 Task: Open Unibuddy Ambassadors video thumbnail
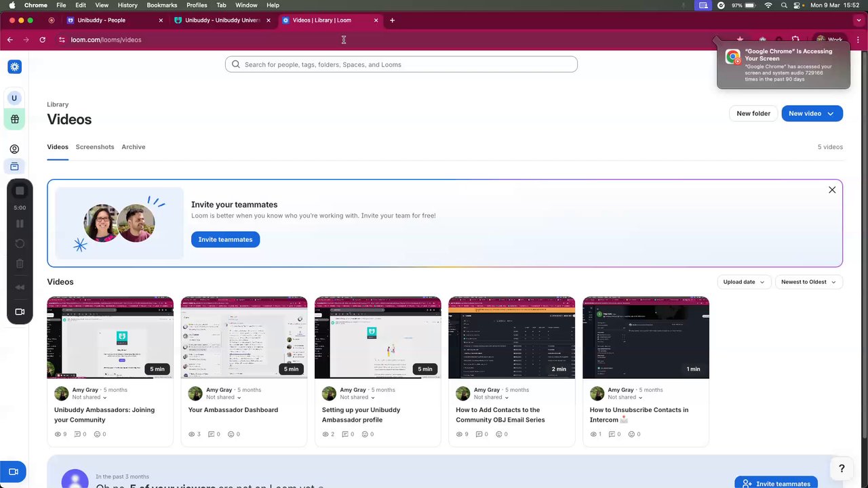click(110, 338)
